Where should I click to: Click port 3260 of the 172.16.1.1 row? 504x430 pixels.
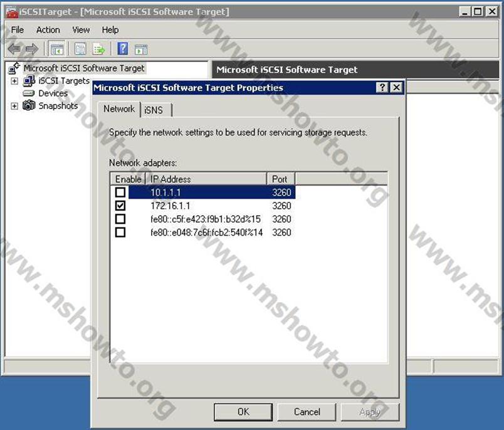tap(281, 206)
